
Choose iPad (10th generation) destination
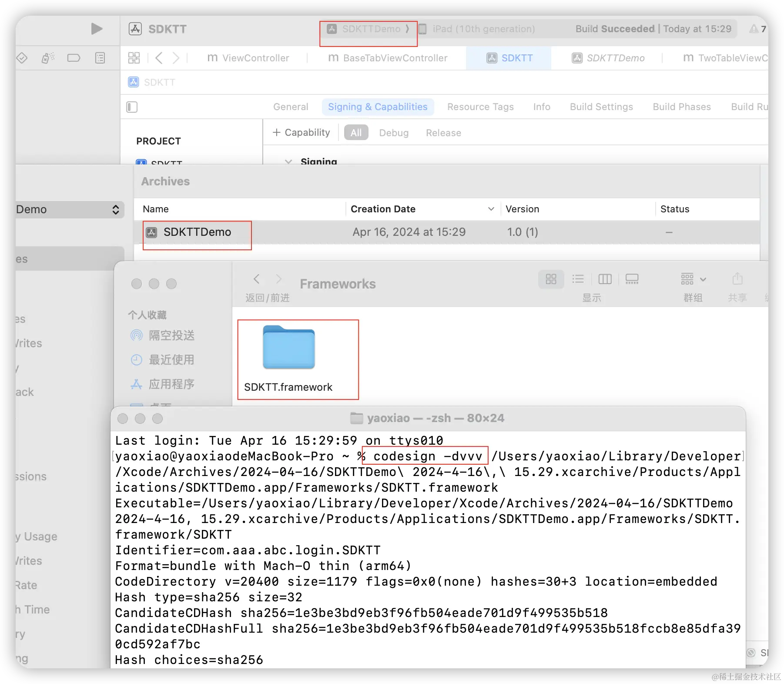pyautogui.click(x=477, y=29)
